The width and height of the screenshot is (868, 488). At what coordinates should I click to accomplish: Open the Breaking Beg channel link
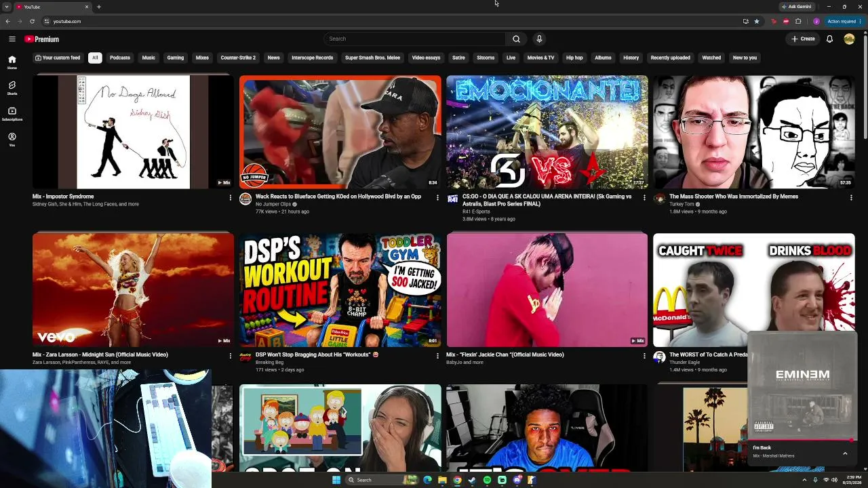269,363
